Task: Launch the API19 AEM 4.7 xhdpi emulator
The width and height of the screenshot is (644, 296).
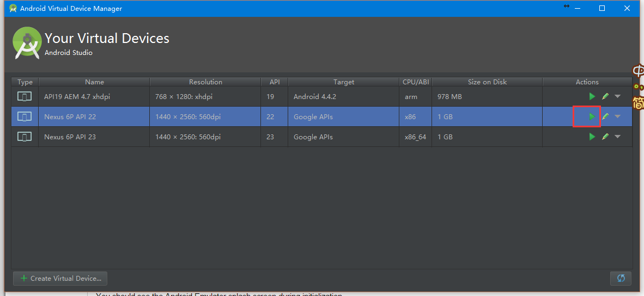Action: click(x=592, y=96)
